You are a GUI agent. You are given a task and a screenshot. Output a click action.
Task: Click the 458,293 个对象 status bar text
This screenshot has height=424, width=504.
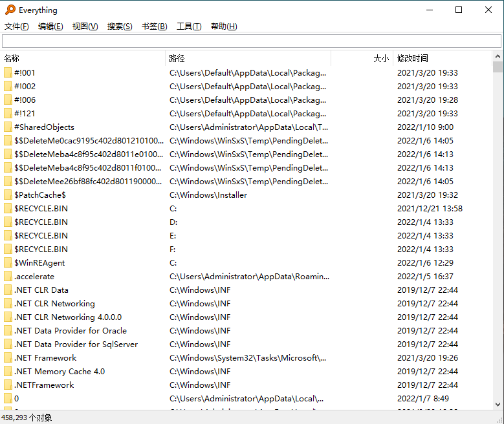pos(27,418)
